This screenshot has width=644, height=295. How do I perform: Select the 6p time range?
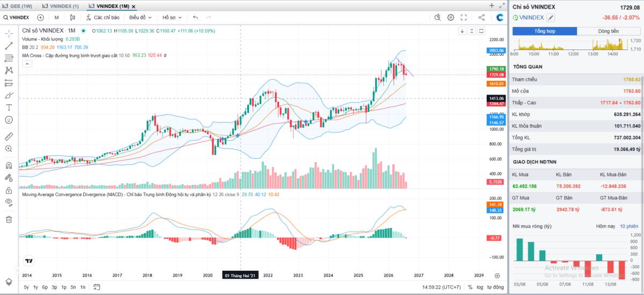pos(45,287)
